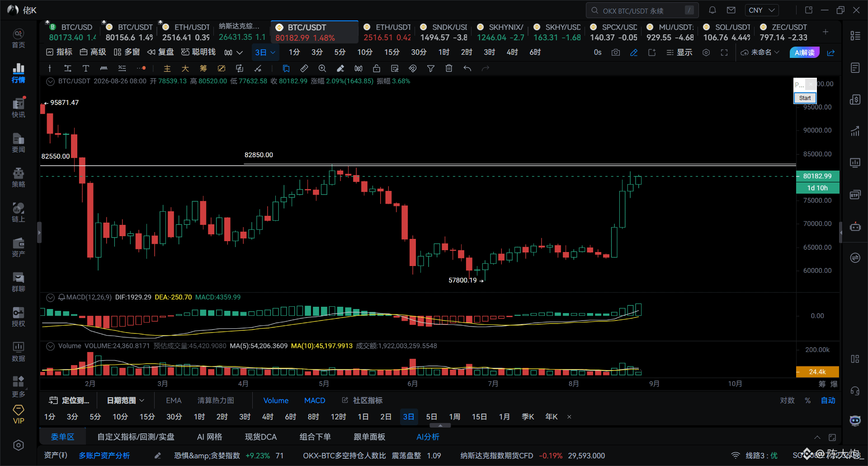Open the AI 网格 tab
Screen dimensions: 868x466
(x=210, y=437)
